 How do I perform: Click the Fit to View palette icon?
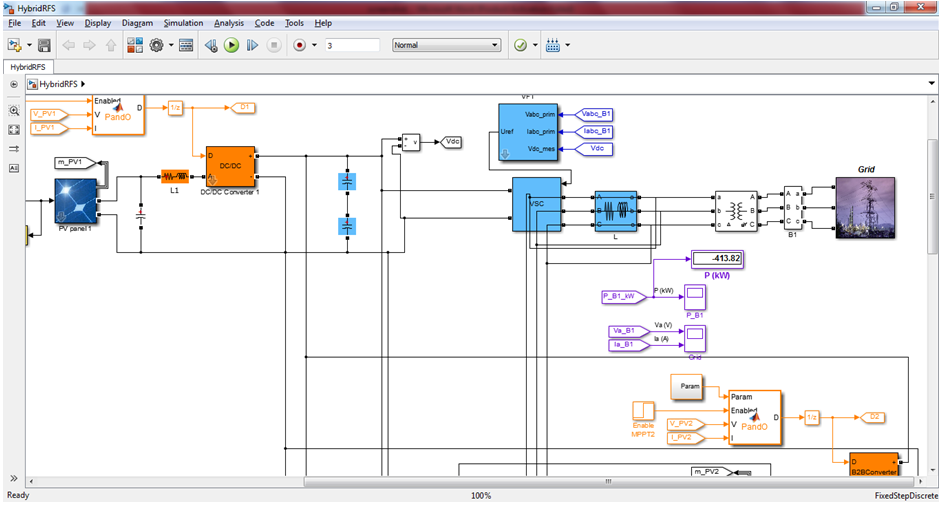point(14,130)
